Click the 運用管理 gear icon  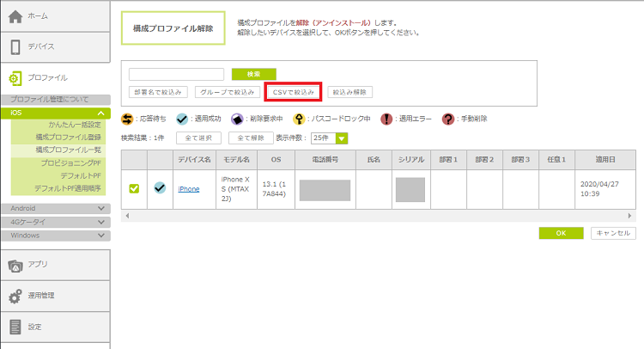point(15,296)
